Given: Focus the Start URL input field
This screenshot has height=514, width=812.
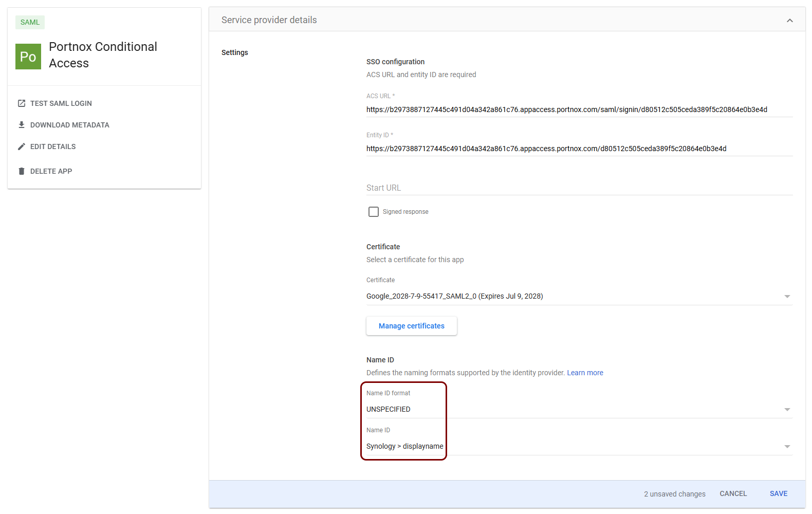Looking at the screenshot, I should pos(579,188).
